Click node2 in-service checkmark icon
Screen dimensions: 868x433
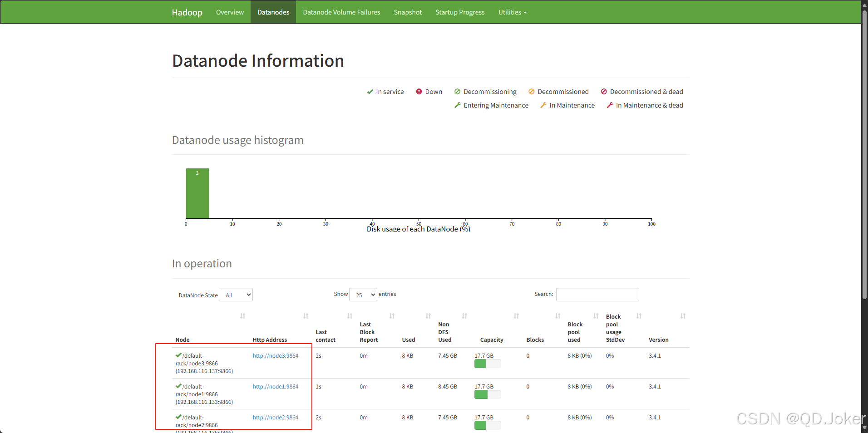click(178, 417)
